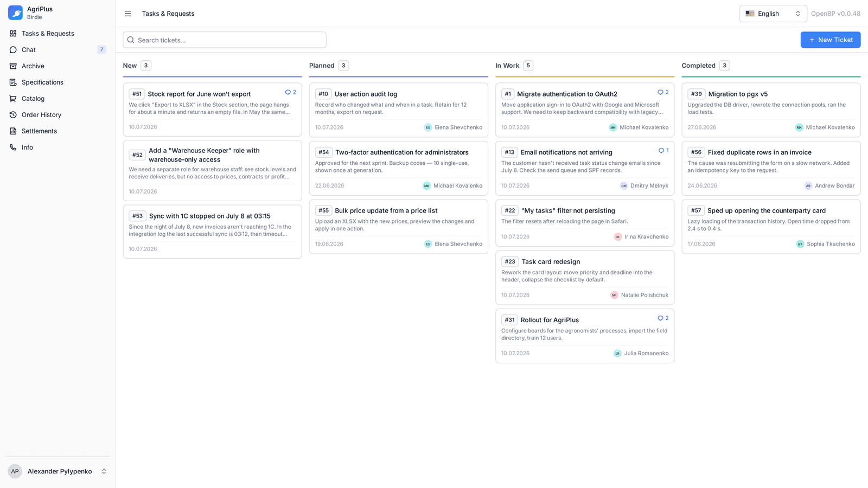868x488 pixels.
Task: Click the New Ticket button
Action: (830, 40)
